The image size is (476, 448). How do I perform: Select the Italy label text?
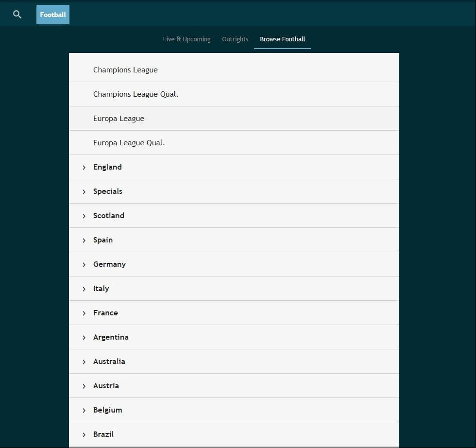[101, 289]
